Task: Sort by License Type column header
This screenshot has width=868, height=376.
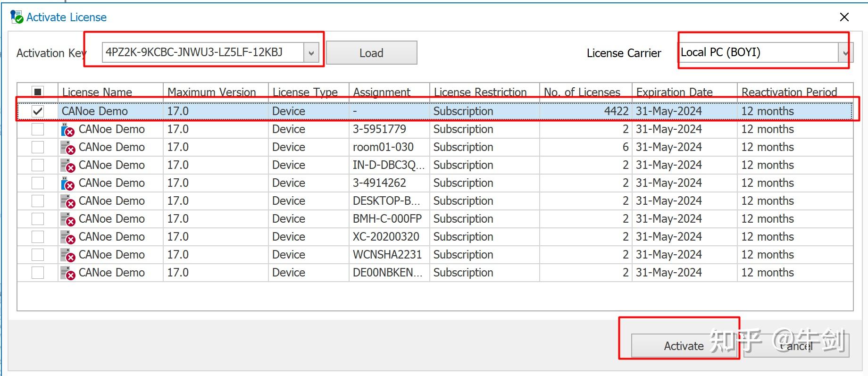Action: 309,92
